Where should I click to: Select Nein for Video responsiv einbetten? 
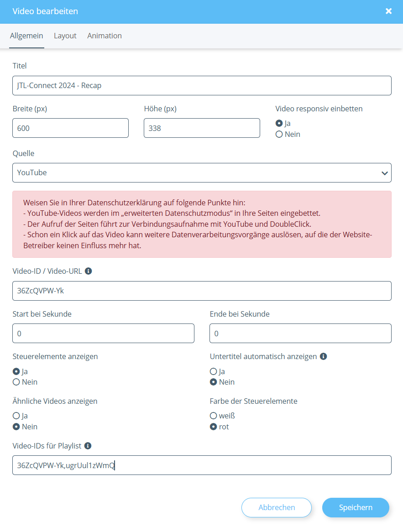pos(279,135)
